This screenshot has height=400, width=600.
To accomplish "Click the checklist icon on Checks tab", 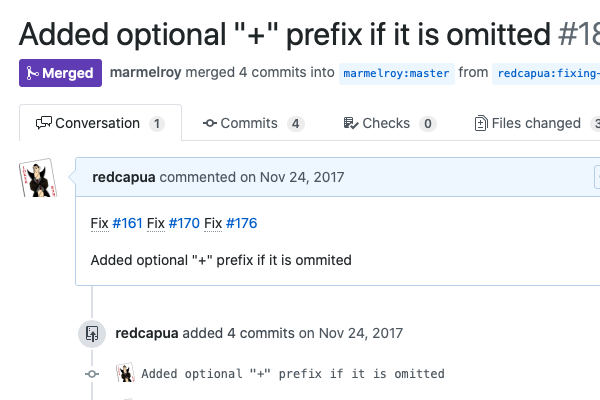I will (x=350, y=124).
